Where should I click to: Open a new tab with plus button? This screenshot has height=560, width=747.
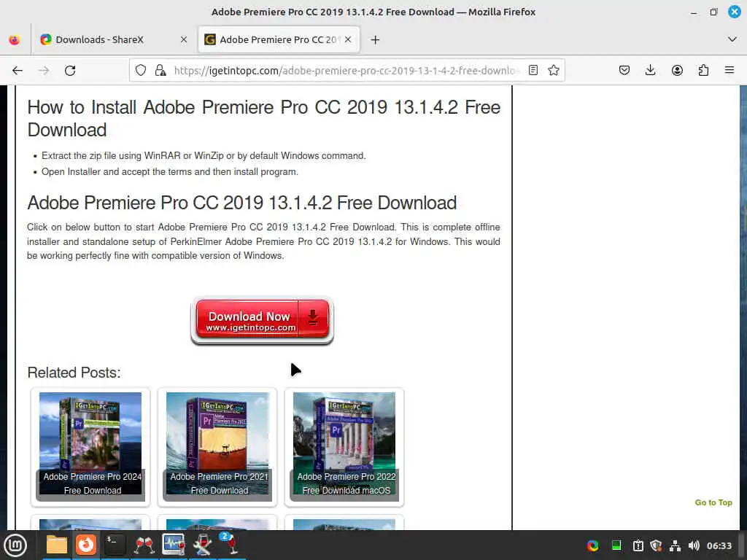coord(376,40)
